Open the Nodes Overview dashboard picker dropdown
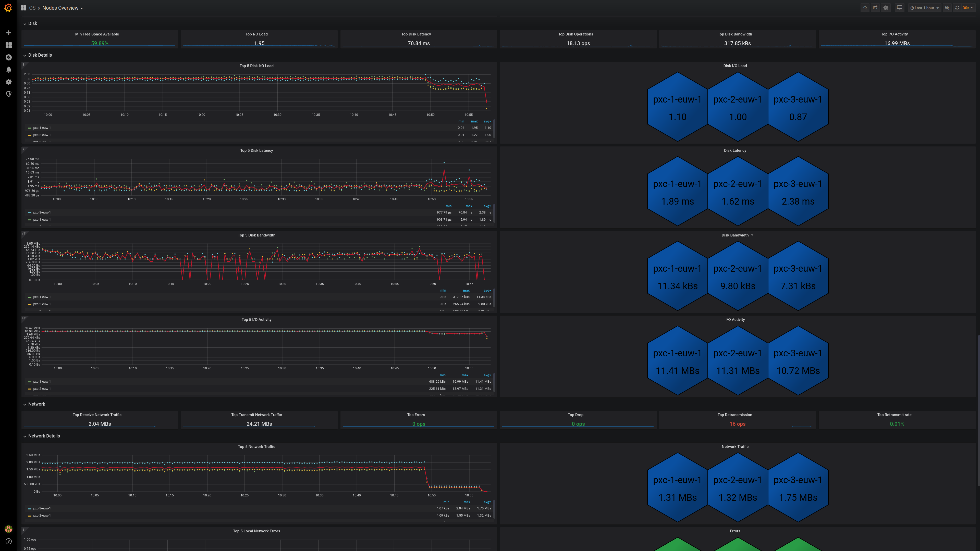 [x=62, y=8]
